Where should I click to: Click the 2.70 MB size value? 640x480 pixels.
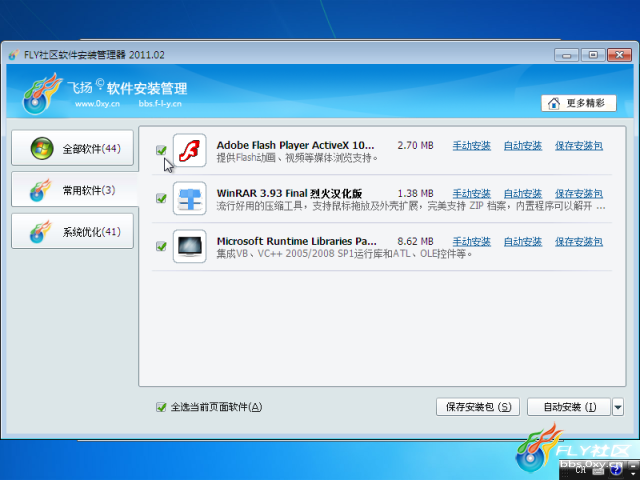click(416, 145)
